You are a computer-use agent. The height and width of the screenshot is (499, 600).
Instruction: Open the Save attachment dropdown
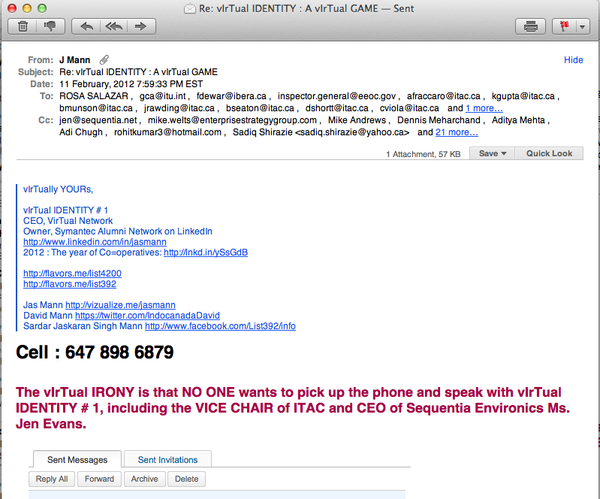[x=492, y=153]
